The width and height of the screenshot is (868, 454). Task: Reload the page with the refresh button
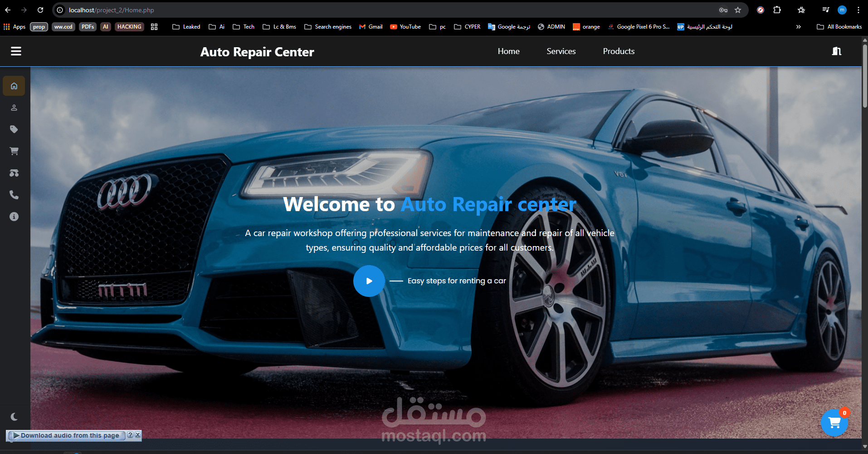pyautogui.click(x=40, y=10)
